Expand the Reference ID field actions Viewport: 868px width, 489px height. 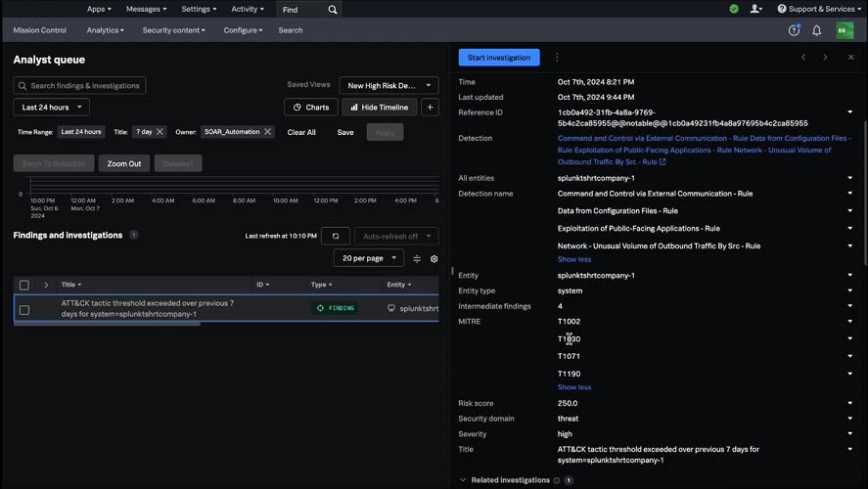click(x=849, y=112)
